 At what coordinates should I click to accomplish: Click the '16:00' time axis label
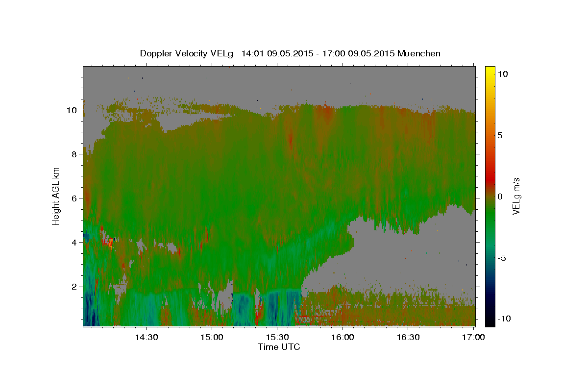(343, 337)
